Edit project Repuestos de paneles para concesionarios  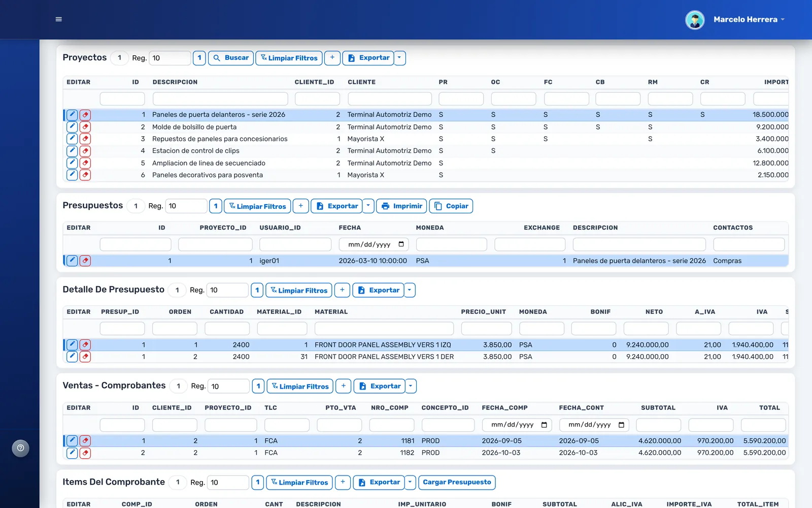click(x=72, y=139)
